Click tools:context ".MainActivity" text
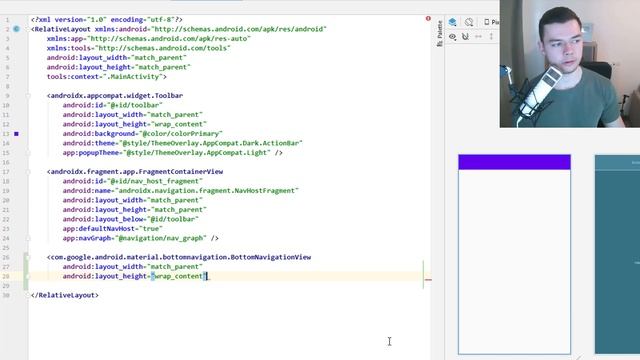This screenshot has width=640, height=360. pos(107,76)
